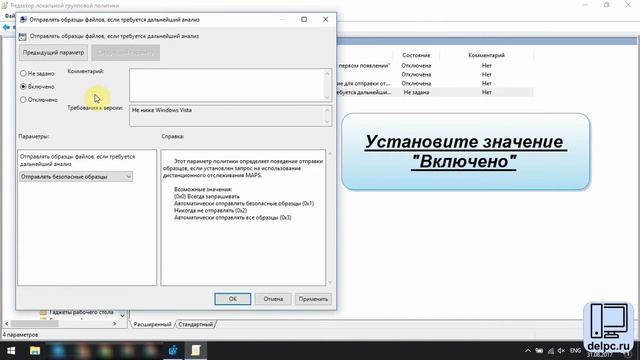
Task: Open the blue gear app on taskbar
Action: click(173, 351)
